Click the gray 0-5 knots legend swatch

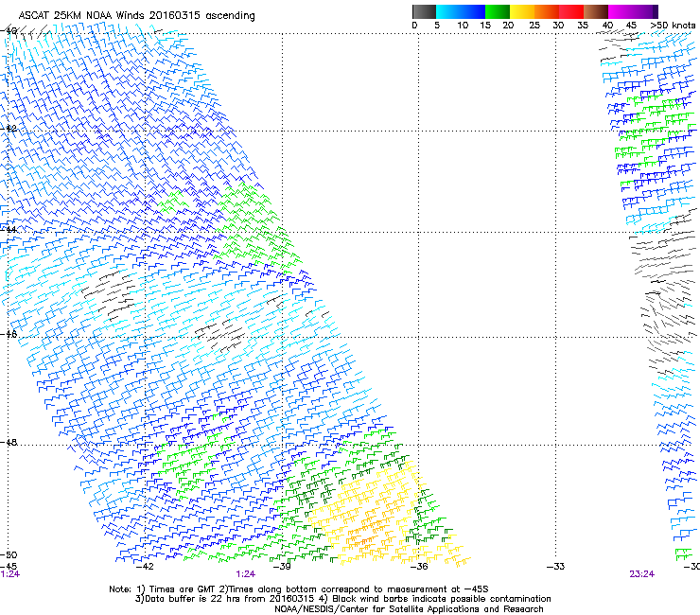tap(424, 11)
